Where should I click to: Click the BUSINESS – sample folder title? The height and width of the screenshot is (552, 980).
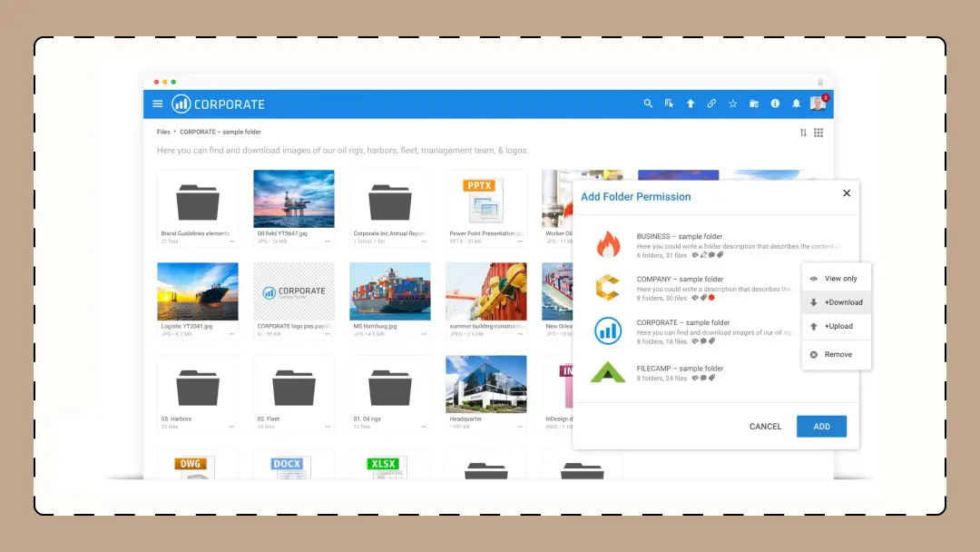click(680, 236)
